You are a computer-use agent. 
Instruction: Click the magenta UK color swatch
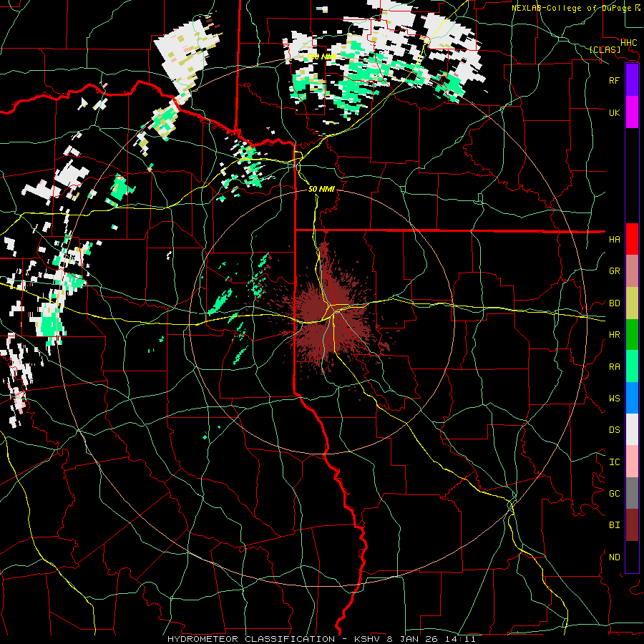(x=632, y=112)
